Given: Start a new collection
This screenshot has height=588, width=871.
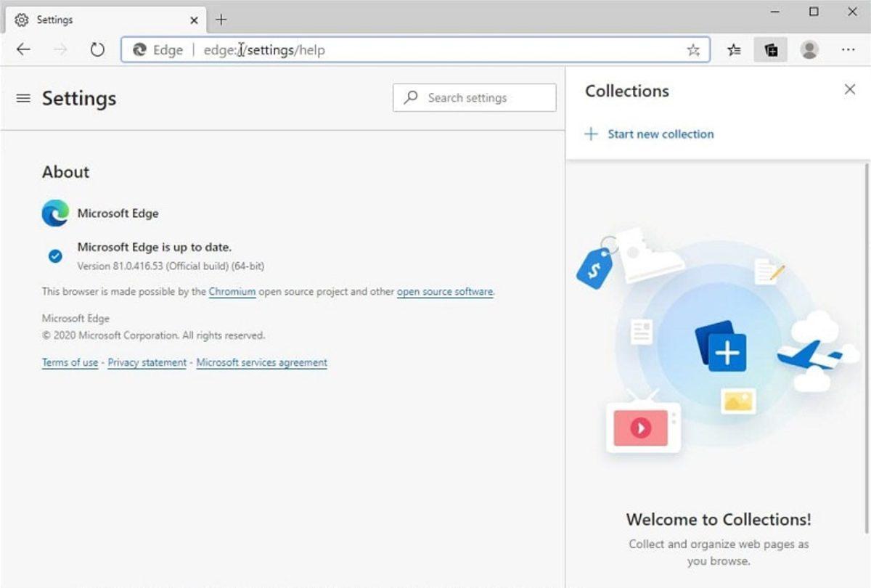Looking at the screenshot, I should (x=650, y=134).
